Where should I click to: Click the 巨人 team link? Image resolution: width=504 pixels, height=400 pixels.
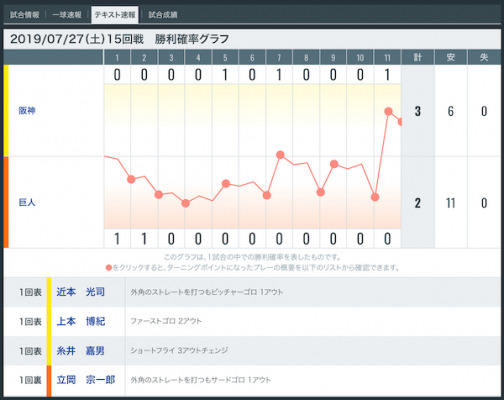pos(27,202)
